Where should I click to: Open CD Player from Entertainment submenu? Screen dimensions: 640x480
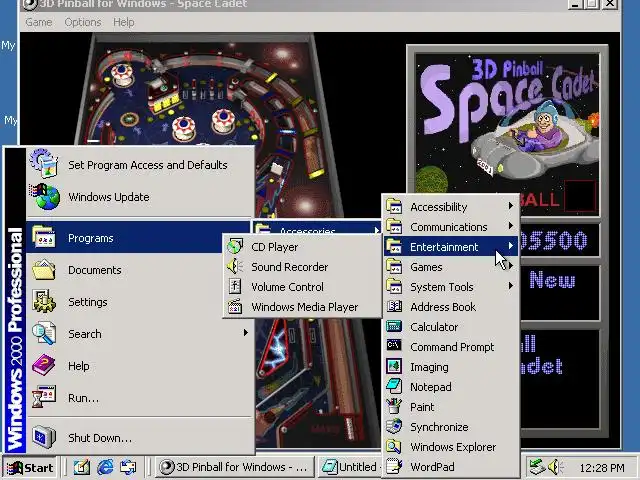coord(302,247)
